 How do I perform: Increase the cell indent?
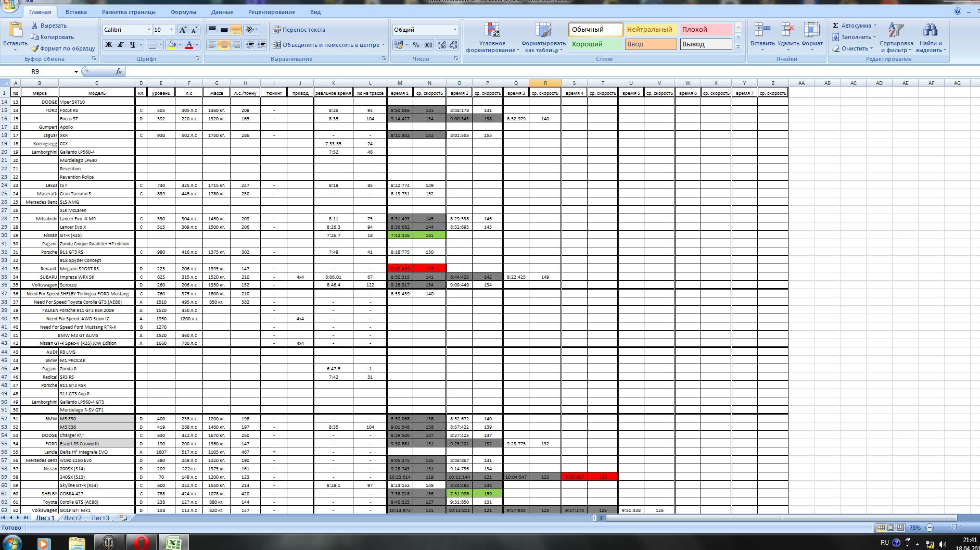(261, 45)
